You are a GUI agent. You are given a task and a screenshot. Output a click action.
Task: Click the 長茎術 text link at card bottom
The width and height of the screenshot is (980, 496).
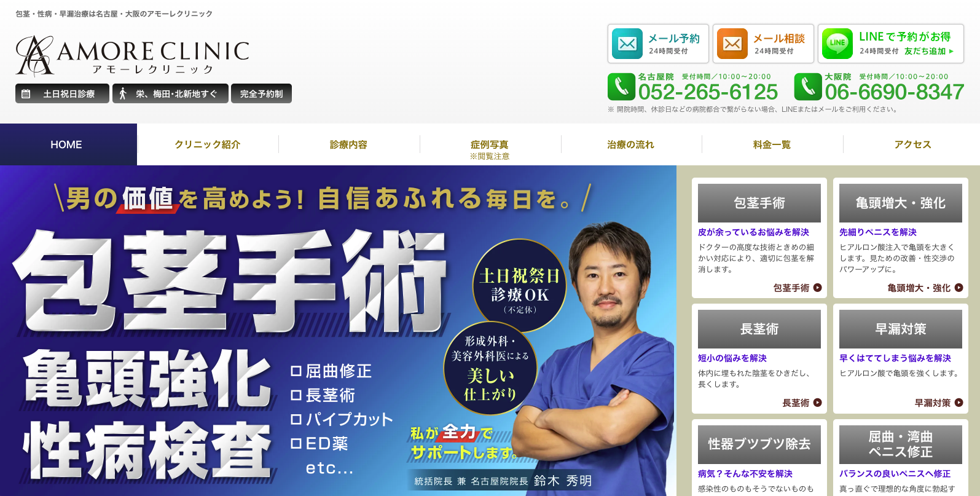tap(796, 403)
